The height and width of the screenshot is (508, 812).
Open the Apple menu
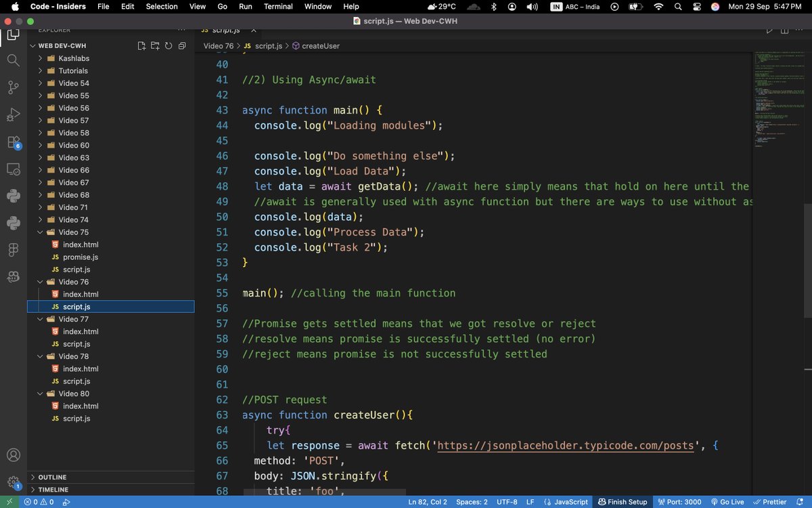coord(15,7)
